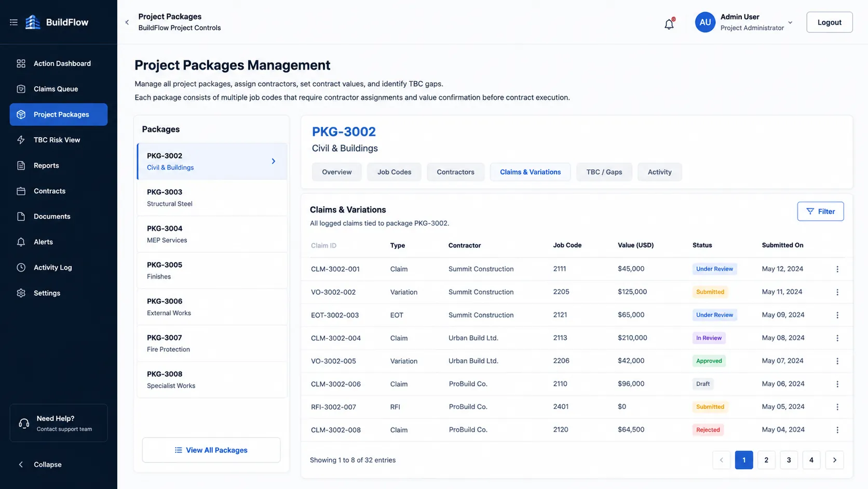Click the Draft status badge for CLM-3002-006
Viewport: 868px width, 489px height.
(x=703, y=384)
